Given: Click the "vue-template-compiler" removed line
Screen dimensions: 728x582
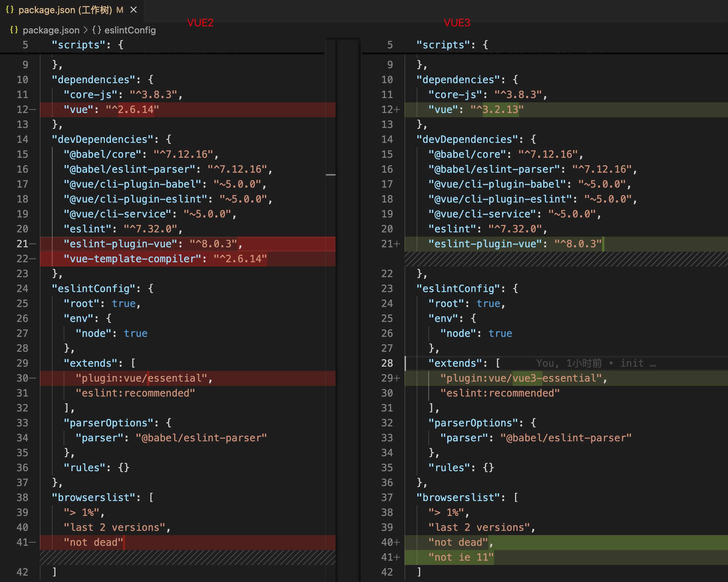Looking at the screenshot, I should tap(188, 259).
